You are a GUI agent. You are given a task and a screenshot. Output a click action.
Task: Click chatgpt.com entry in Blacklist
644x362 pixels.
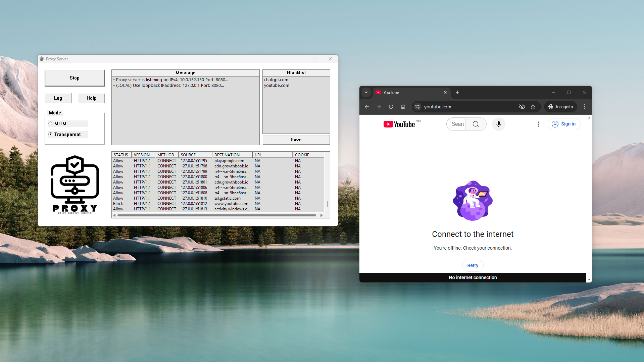click(x=276, y=80)
